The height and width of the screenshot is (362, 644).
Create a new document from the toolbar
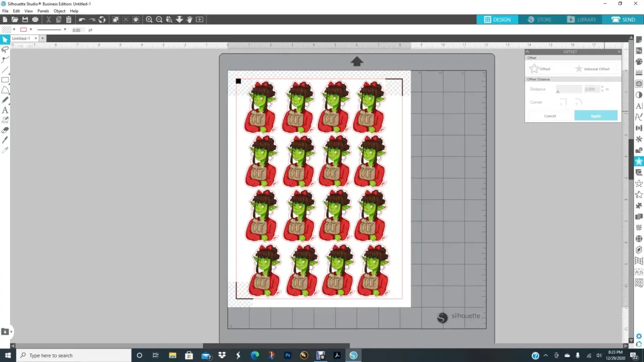point(5,19)
